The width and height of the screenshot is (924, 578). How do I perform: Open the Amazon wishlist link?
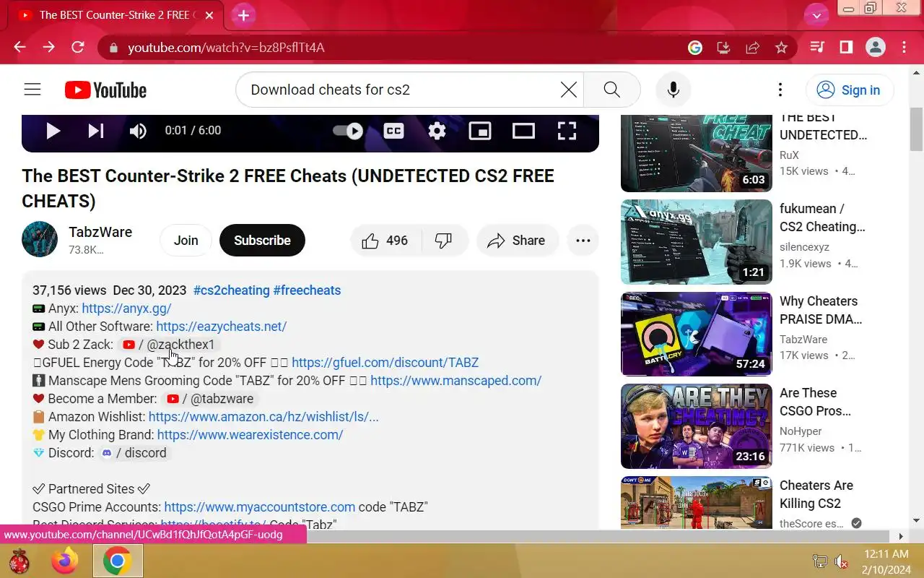[263, 417]
